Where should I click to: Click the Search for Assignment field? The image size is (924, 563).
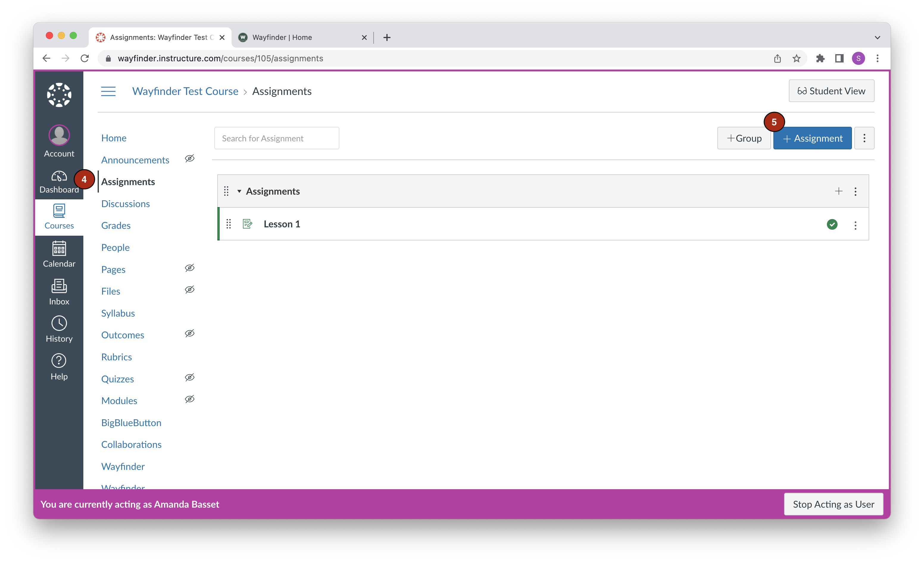pyautogui.click(x=276, y=138)
